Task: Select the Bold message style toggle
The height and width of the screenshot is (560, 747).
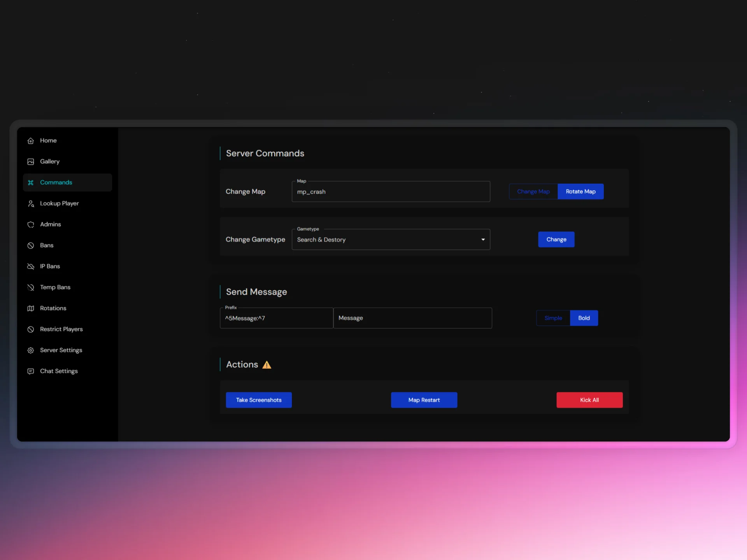Action: pyautogui.click(x=584, y=318)
